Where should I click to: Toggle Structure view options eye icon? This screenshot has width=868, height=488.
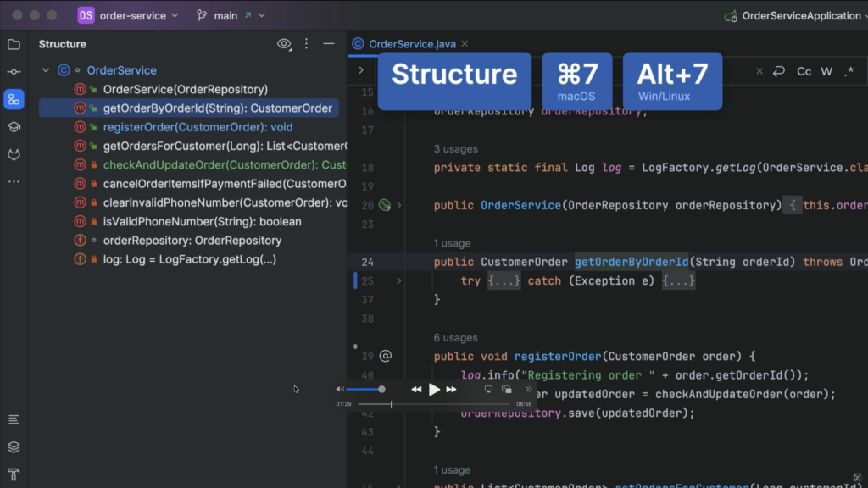click(x=284, y=44)
